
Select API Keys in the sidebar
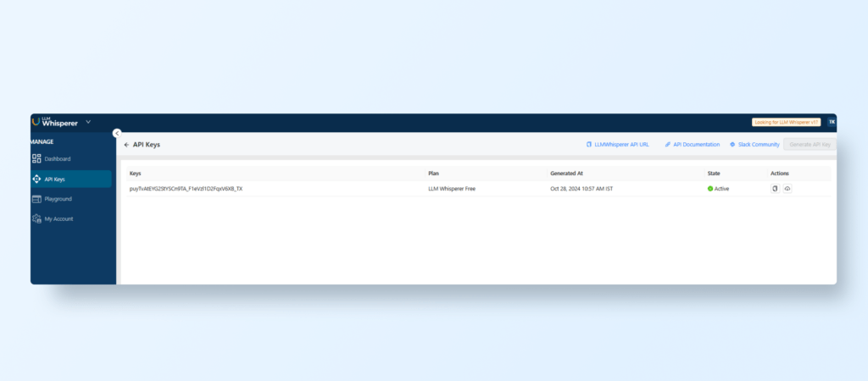54,179
